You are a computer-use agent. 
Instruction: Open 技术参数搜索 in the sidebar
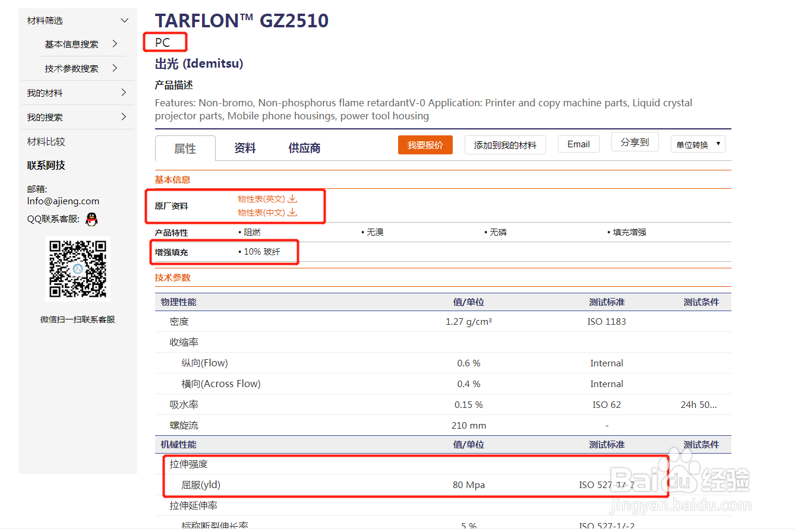pyautogui.click(x=71, y=69)
